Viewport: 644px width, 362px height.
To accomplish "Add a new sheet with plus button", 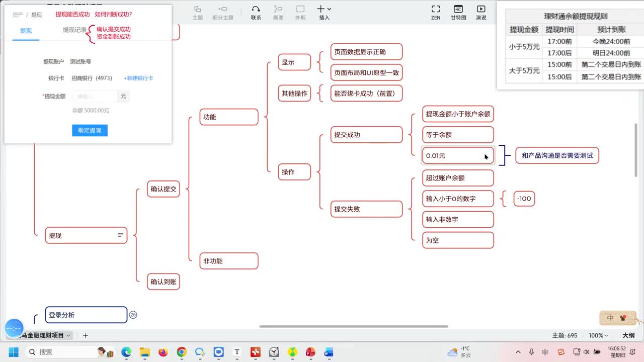I will pos(86,335).
